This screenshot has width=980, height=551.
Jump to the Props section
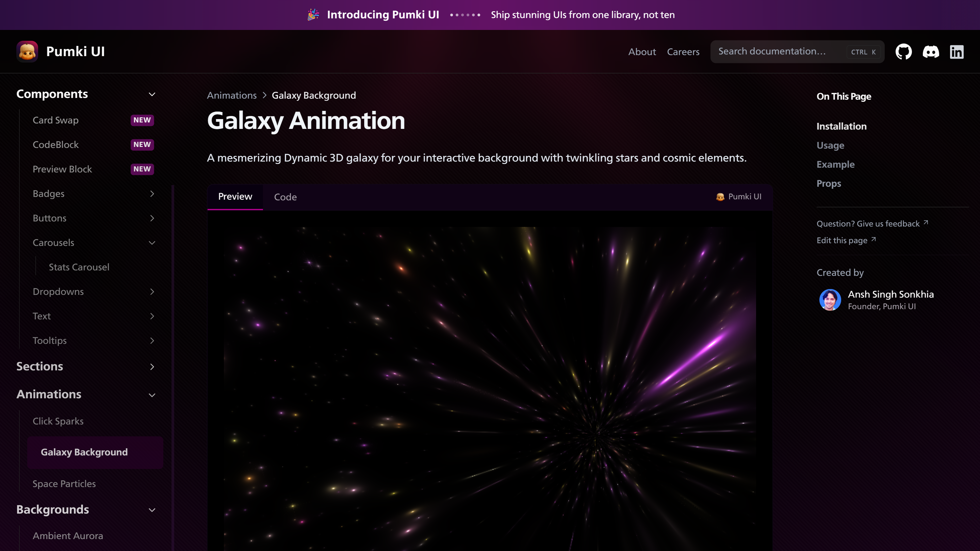coord(829,184)
